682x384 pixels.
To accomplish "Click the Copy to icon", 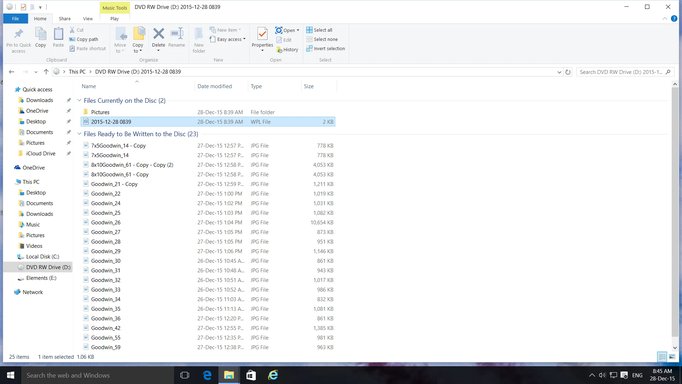I will [139, 34].
